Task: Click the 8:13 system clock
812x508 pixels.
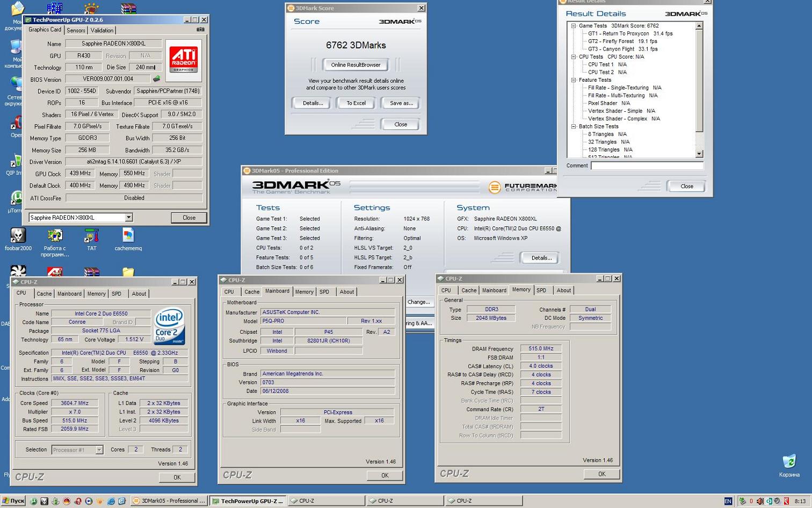Action: point(800,501)
